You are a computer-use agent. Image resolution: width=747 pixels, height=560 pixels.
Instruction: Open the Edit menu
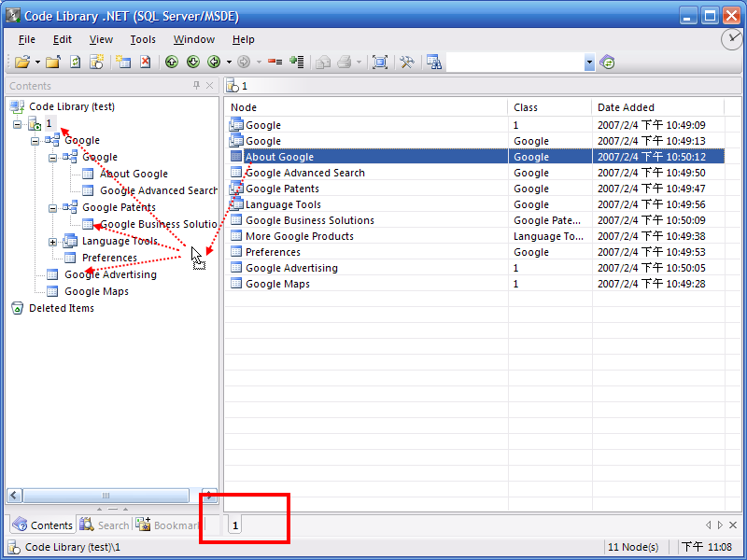click(63, 39)
